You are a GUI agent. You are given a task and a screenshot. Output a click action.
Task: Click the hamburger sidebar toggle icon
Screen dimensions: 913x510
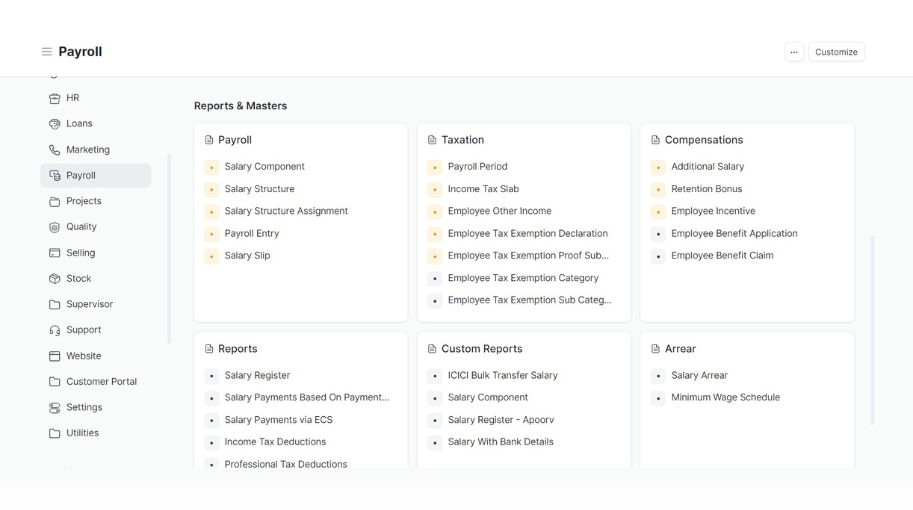click(46, 52)
